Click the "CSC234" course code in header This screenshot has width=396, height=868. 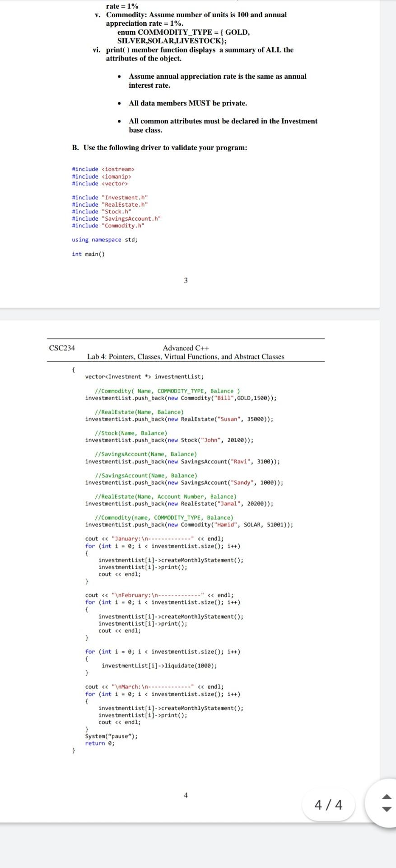(x=62, y=348)
